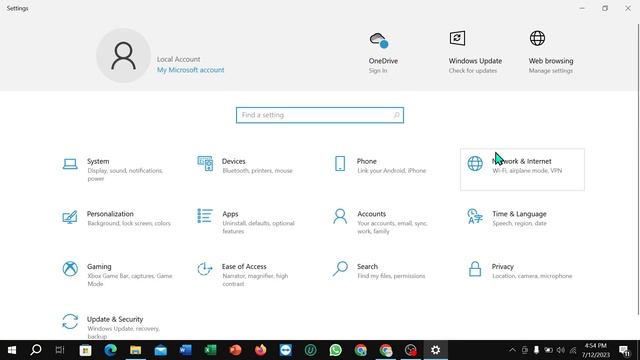
Task: Focus the Find a setting search box
Action: click(x=320, y=115)
